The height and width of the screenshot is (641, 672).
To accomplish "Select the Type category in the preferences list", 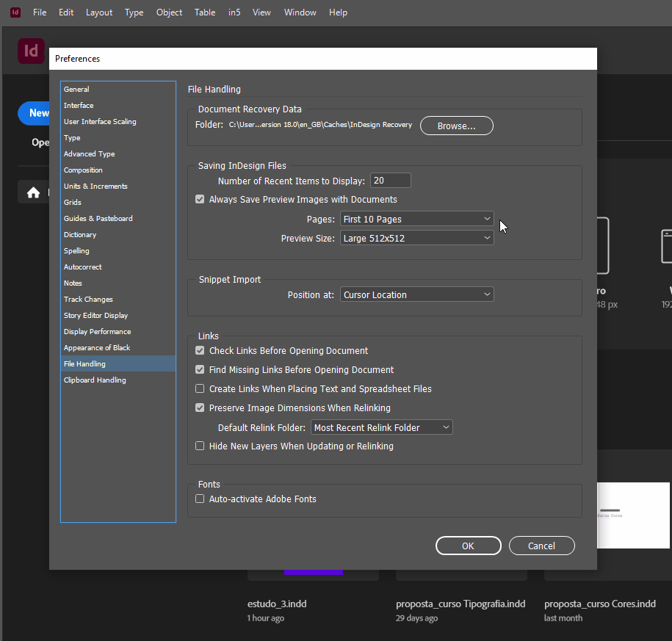I will tap(118, 137).
